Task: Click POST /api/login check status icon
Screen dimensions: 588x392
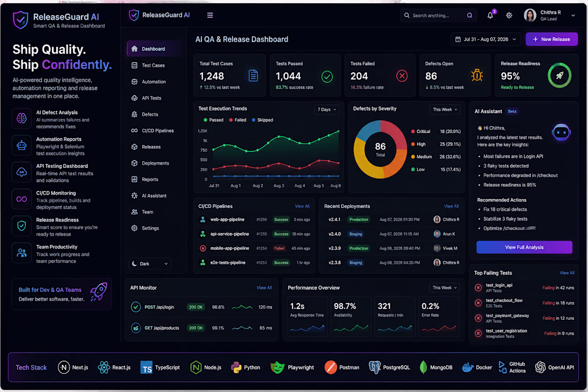Action: coord(136,307)
